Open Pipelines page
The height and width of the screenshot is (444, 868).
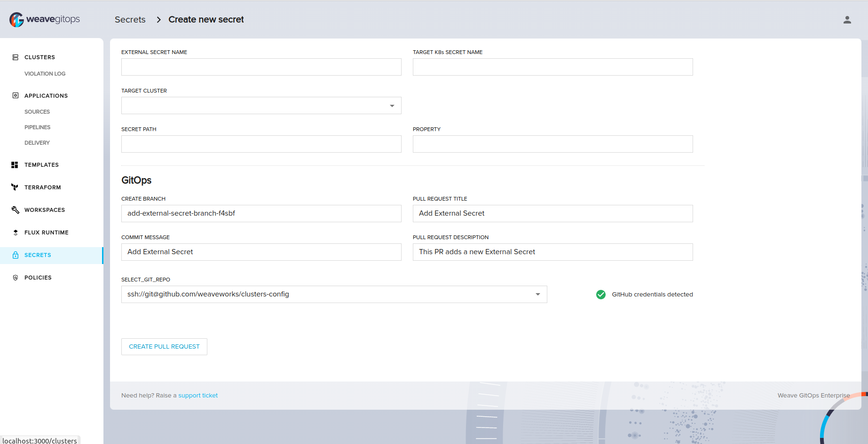pos(38,127)
